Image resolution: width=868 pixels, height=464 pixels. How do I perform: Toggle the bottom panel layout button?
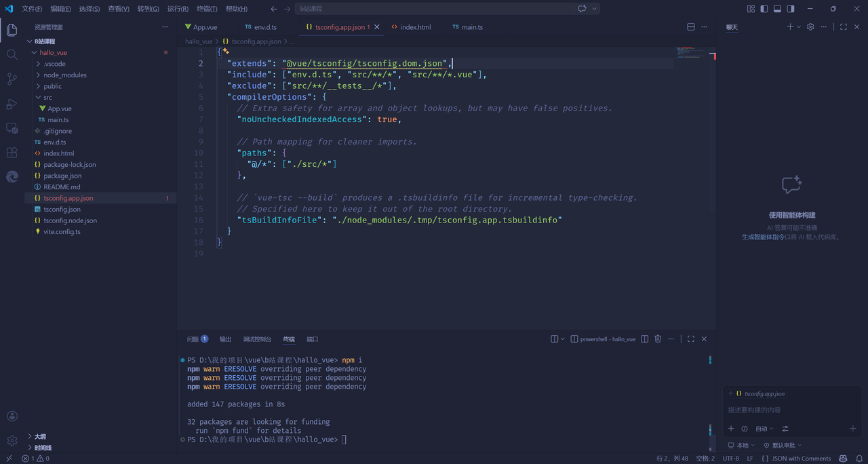(x=777, y=9)
